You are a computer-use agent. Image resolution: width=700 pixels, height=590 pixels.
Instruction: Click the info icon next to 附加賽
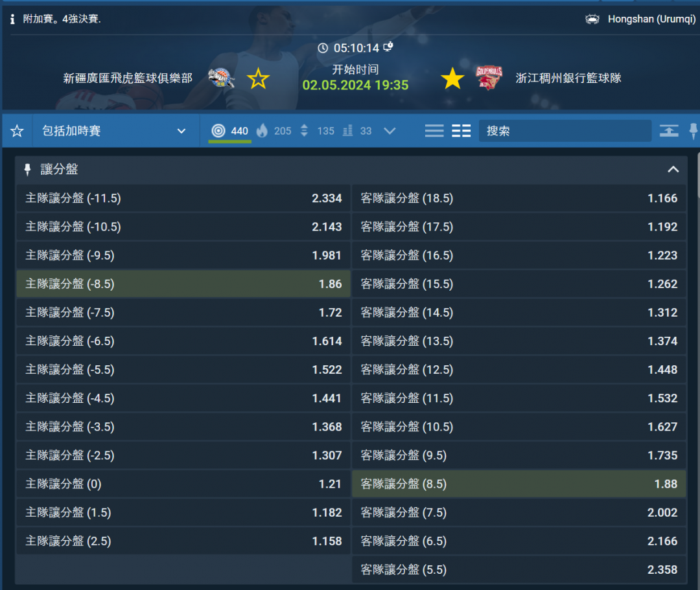[x=12, y=19]
